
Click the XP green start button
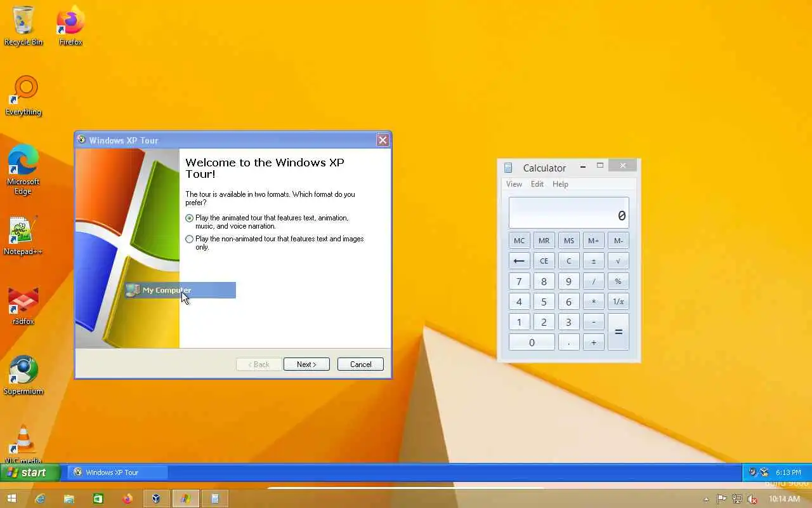30,472
